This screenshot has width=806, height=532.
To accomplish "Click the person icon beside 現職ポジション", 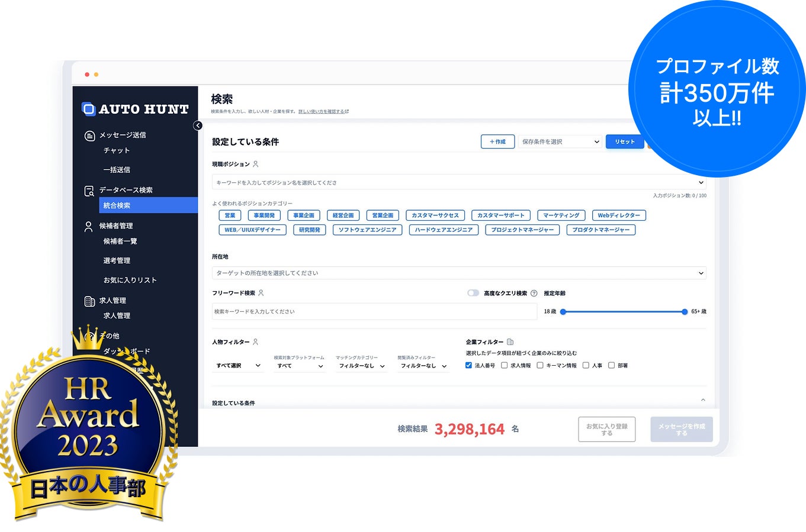I will click(x=255, y=164).
